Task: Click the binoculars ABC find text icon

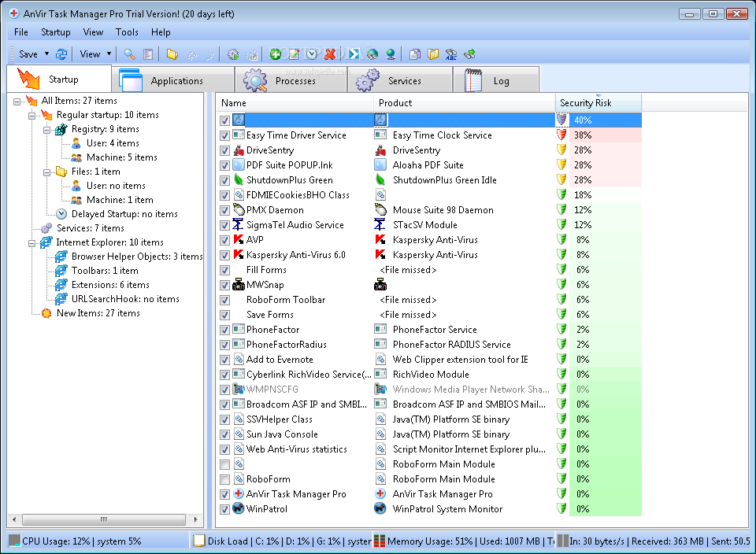Action: [x=451, y=54]
